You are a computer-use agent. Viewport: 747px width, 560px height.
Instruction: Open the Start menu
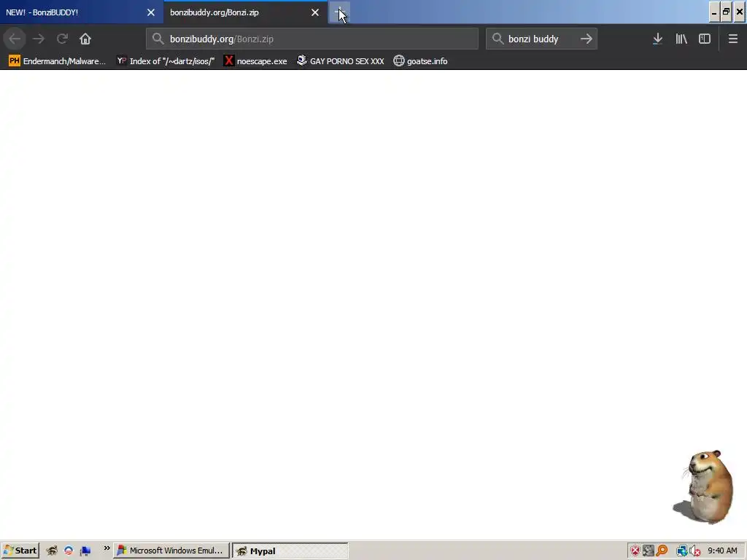(20, 551)
